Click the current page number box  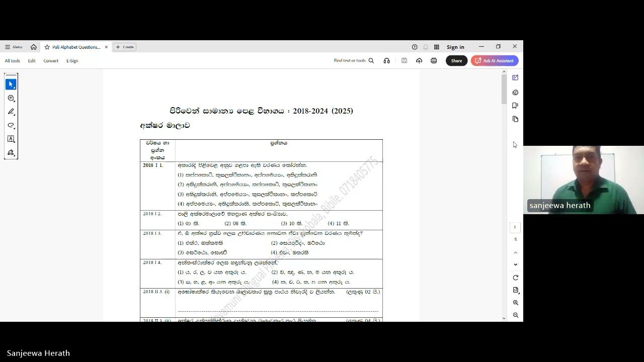[x=515, y=227]
